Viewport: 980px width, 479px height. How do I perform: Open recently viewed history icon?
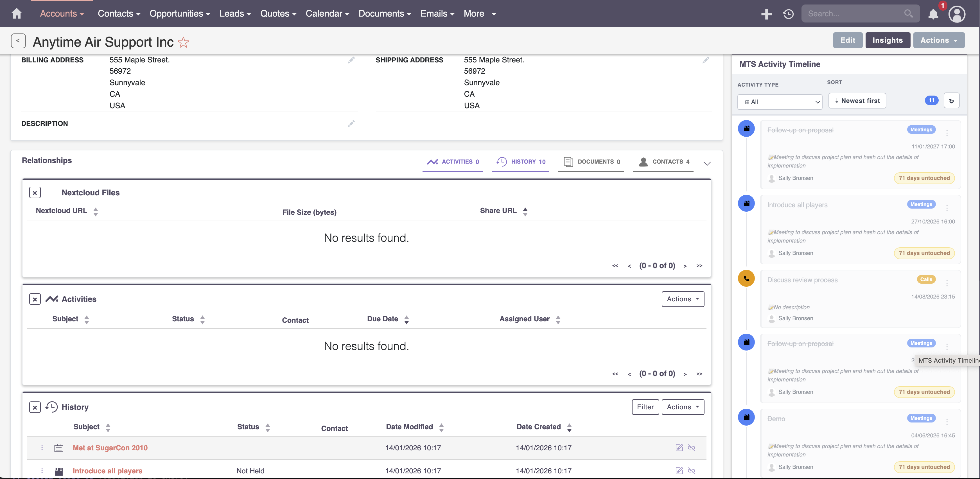click(x=788, y=14)
